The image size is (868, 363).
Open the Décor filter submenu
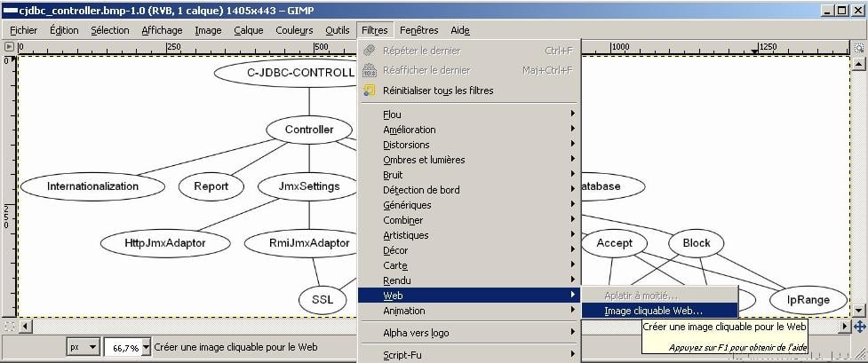pyautogui.click(x=469, y=250)
